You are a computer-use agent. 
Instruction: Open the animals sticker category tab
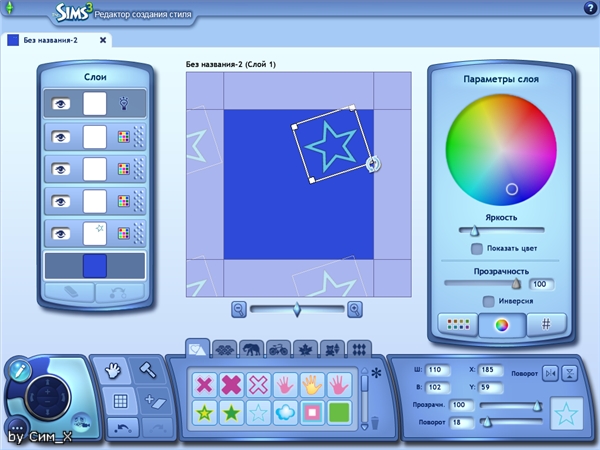pos(251,349)
